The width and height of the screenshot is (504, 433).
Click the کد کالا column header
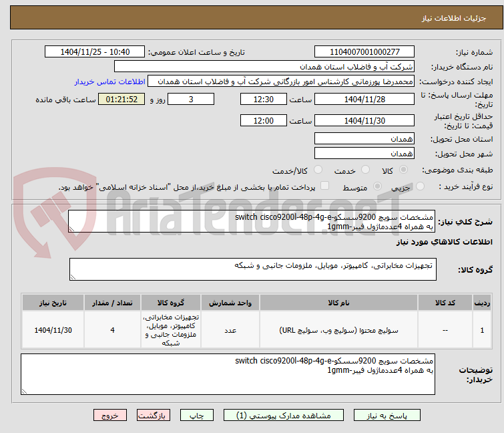[x=445, y=303]
